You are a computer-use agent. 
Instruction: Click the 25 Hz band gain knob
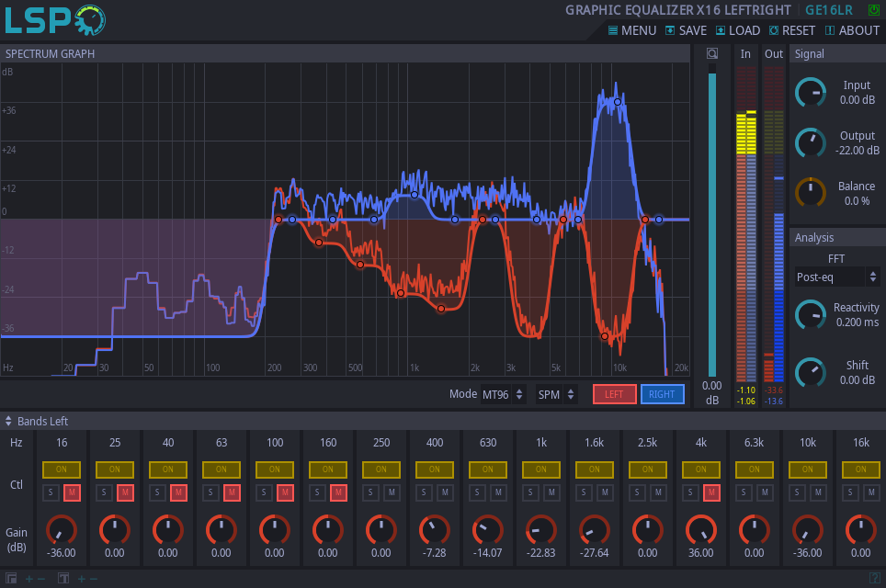pyautogui.click(x=115, y=530)
